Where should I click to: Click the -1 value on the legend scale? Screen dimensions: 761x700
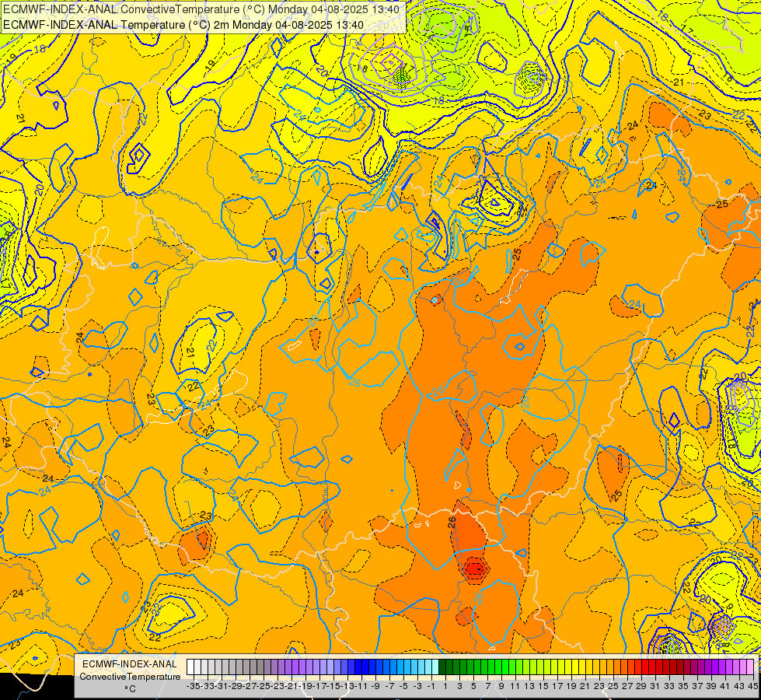click(x=431, y=686)
